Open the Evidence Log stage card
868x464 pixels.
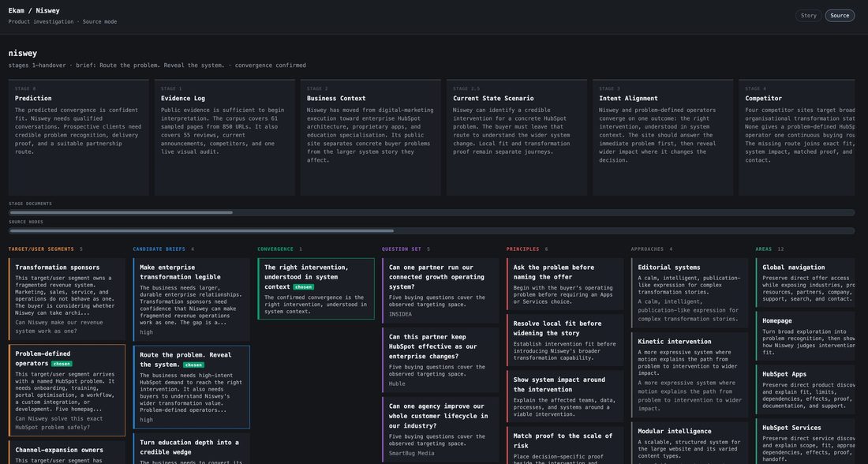pos(225,137)
